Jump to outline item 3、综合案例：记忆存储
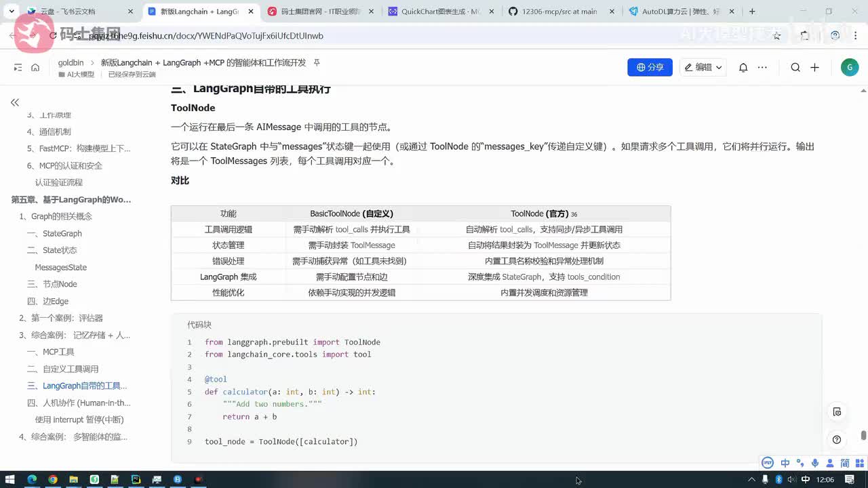 point(75,335)
